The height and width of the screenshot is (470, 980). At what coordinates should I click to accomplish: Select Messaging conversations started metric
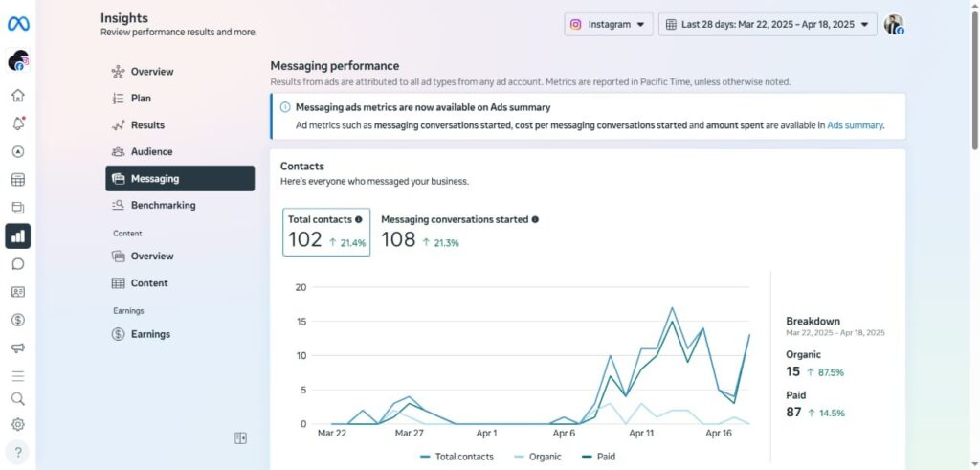coord(459,232)
